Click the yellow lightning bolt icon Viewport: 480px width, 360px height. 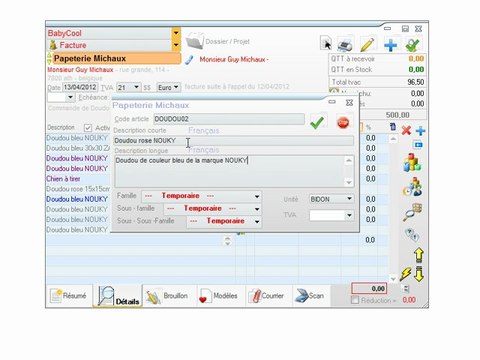(406, 274)
